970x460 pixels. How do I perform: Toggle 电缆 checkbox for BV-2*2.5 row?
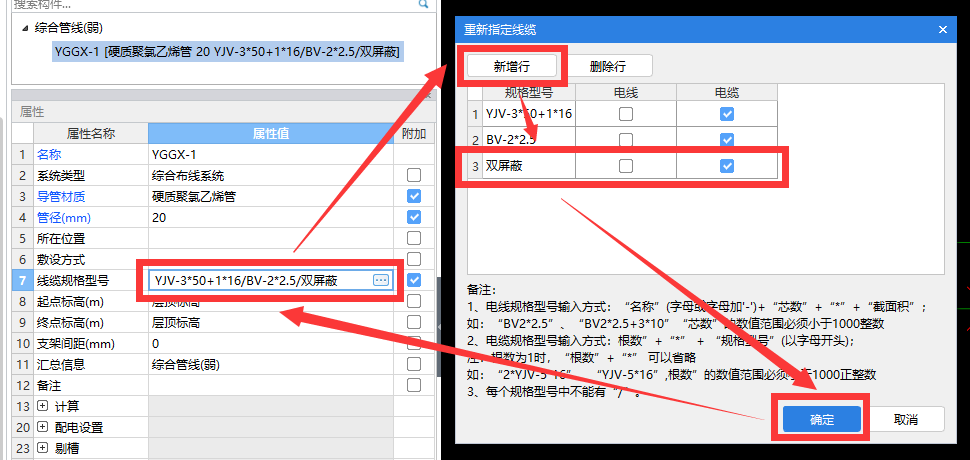(727, 140)
